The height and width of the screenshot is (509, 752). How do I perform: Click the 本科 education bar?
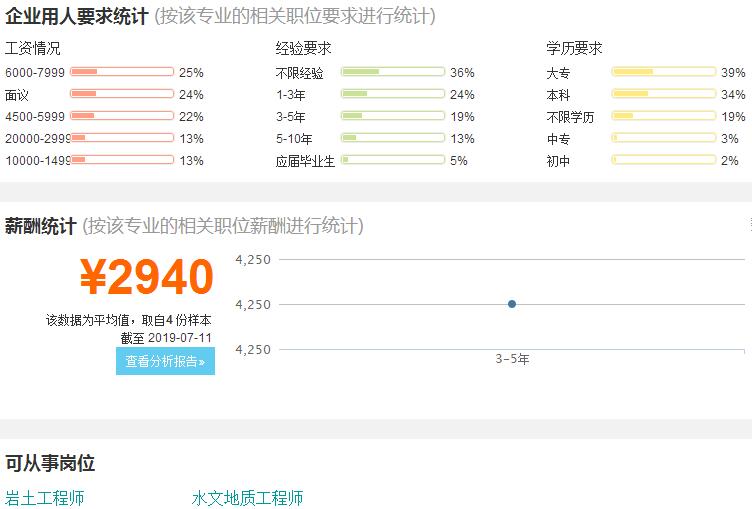coord(664,94)
